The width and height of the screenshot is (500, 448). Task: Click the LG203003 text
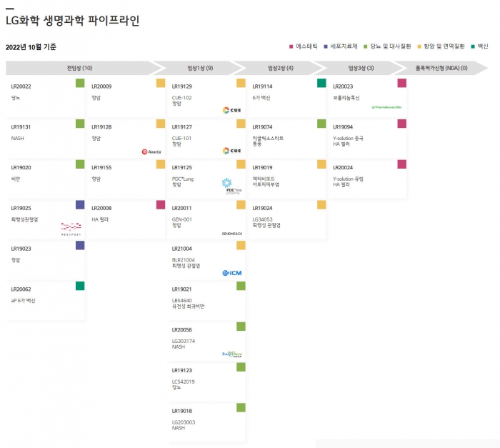pos(184,422)
